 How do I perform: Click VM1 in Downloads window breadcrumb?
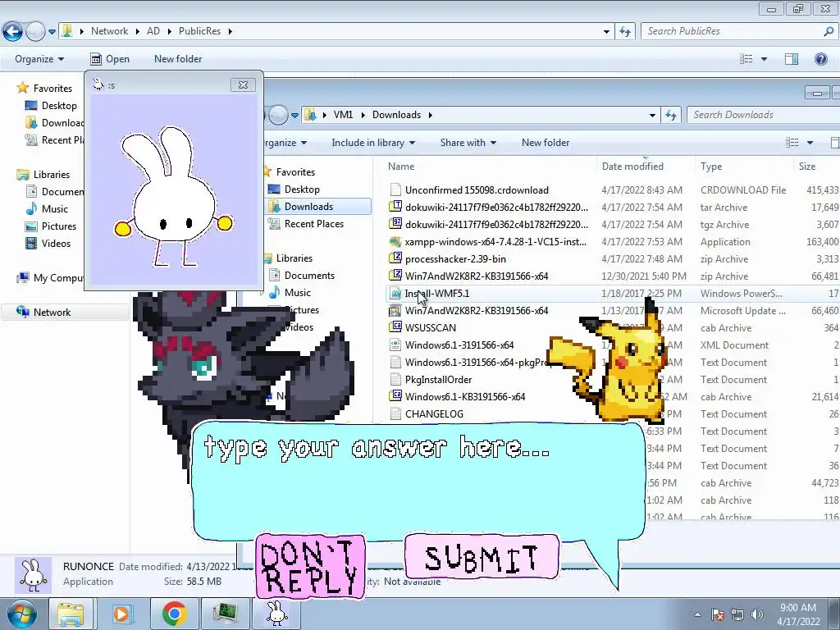pyautogui.click(x=343, y=115)
